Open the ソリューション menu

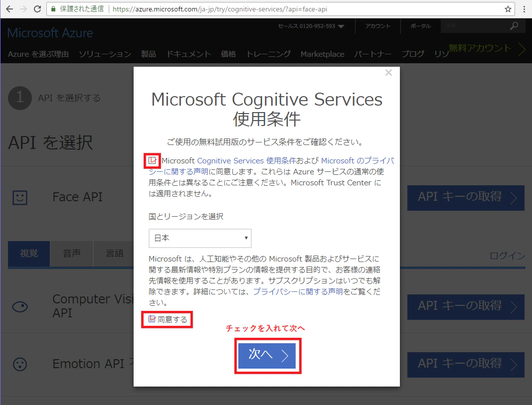[105, 54]
